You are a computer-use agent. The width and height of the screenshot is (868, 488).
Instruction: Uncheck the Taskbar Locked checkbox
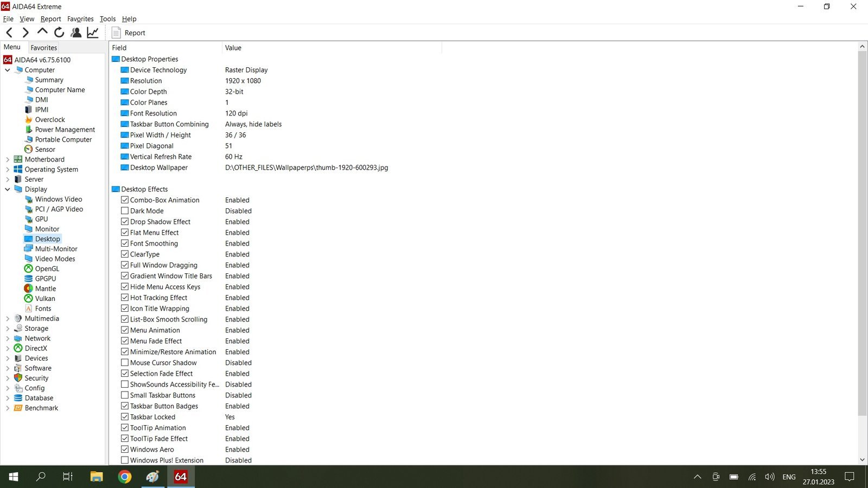pyautogui.click(x=125, y=417)
